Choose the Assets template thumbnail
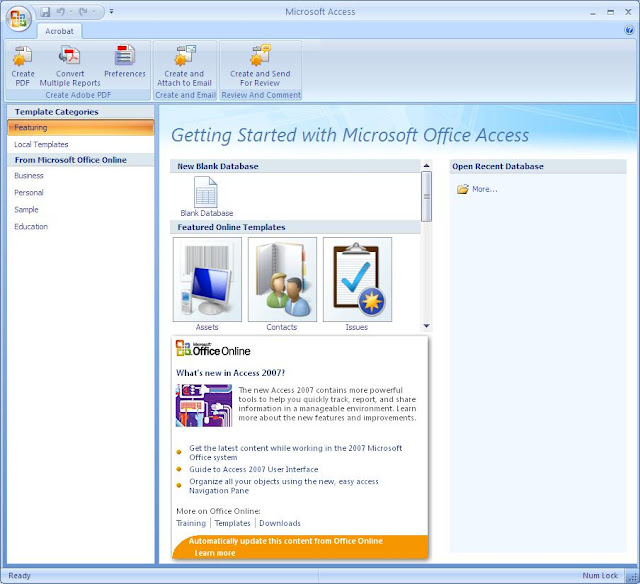The width and height of the screenshot is (640, 584). (x=207, y=280)
